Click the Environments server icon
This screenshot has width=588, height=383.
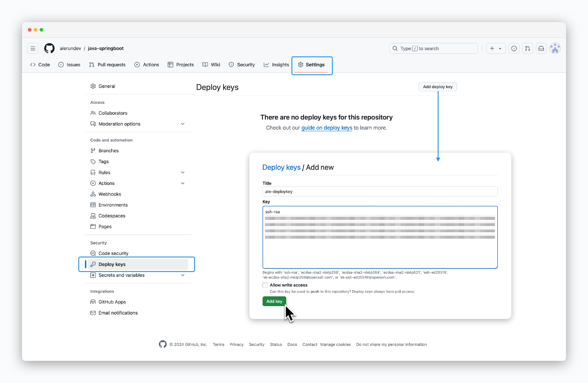click(x=93, y=205)
